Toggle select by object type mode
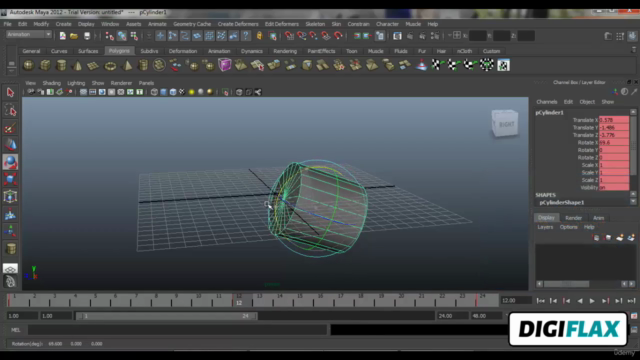640x360 pixels. pos(122,36)
